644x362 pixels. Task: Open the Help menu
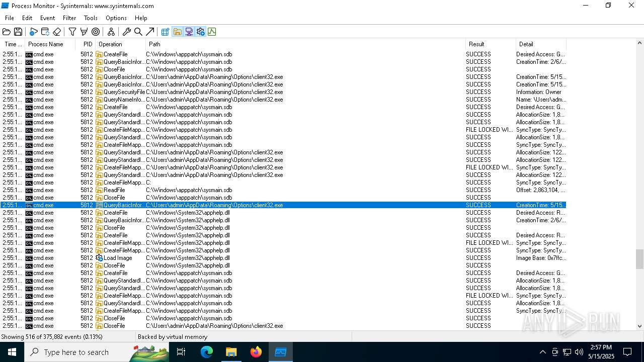pos(141,18)
